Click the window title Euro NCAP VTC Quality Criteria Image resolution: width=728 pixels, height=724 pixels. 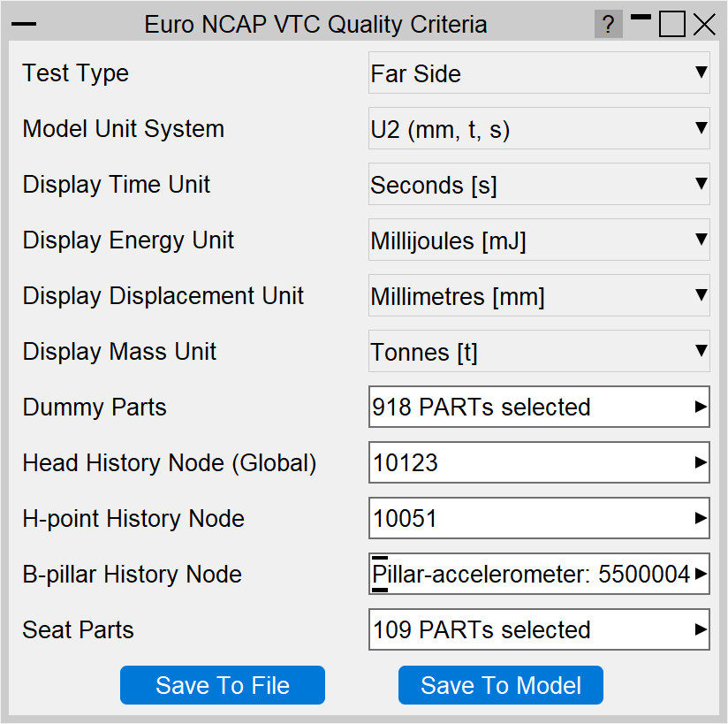tap(315, 25)
